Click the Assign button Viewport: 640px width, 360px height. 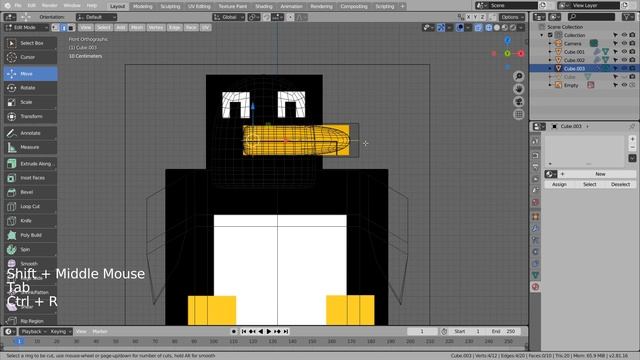[x=559, y=184]
